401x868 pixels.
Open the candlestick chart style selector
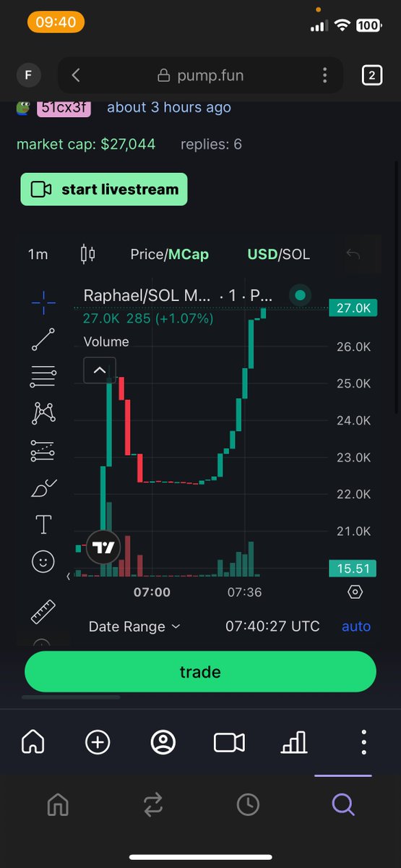[x=88, y=254]
